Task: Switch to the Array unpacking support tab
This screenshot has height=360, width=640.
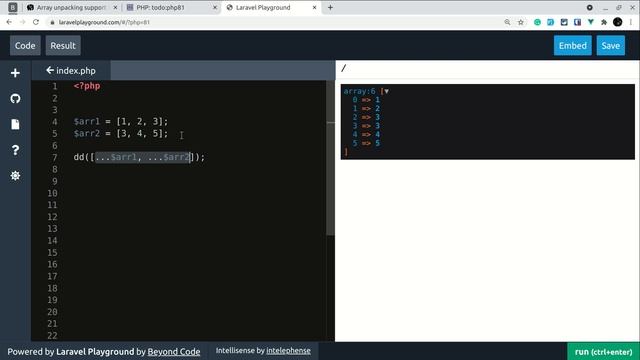Action: pyautogui.click(x=71, y=7)
